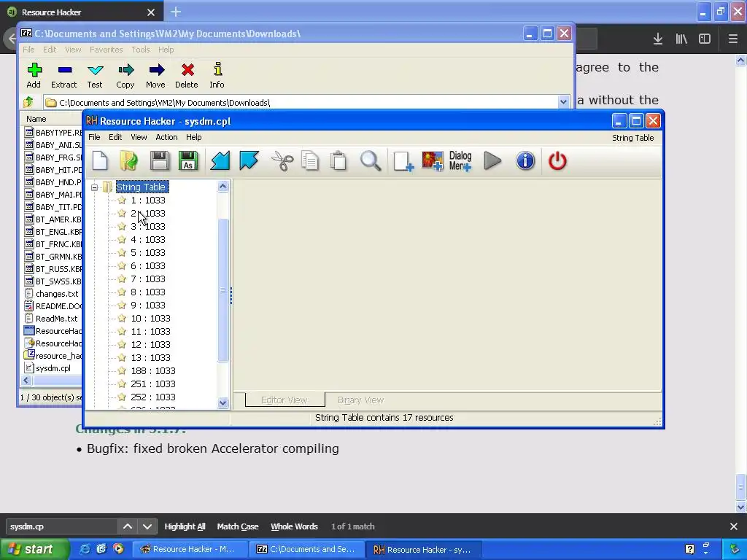
Task: Click the Info icon in 7-Zip toolbar
Action: (x=217, y=75)
